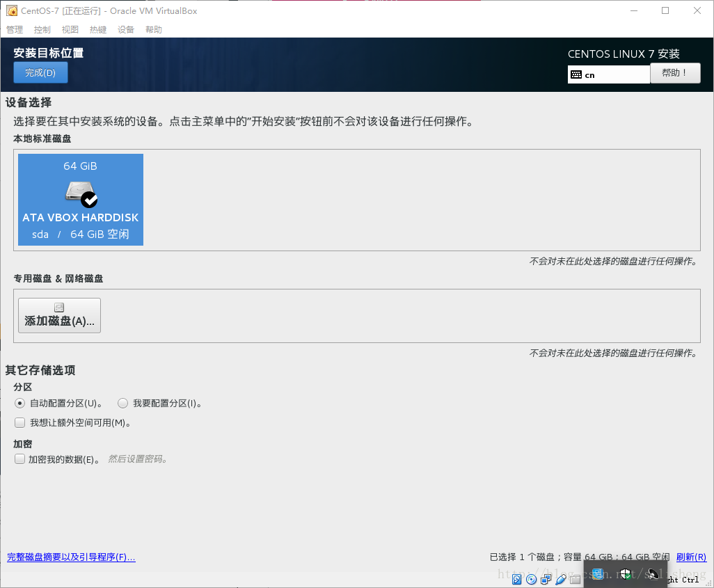This screenshot has height=588, width=714.
Task: Select 我要配置分区(I) manual partitioning radio
Action: 122,403
